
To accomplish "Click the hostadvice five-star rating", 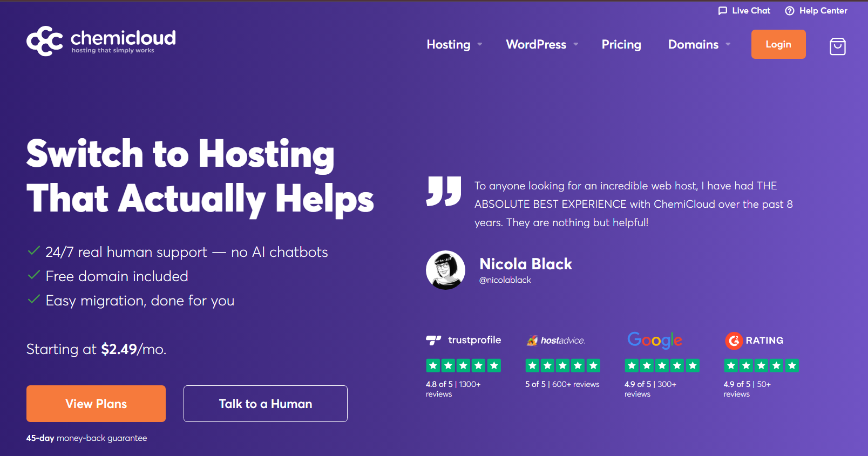I will click(x=563, y=365).
